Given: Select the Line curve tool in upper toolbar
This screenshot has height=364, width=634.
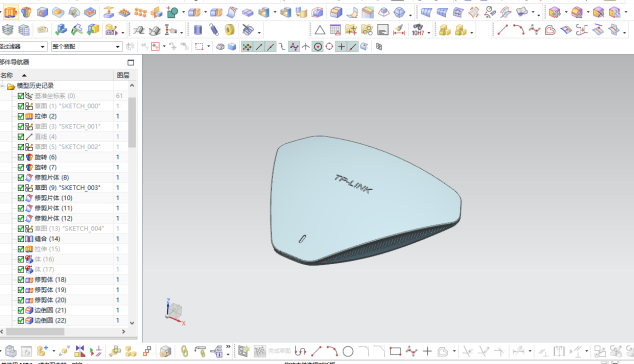Looking at the screenshot, I should point(503,30).
